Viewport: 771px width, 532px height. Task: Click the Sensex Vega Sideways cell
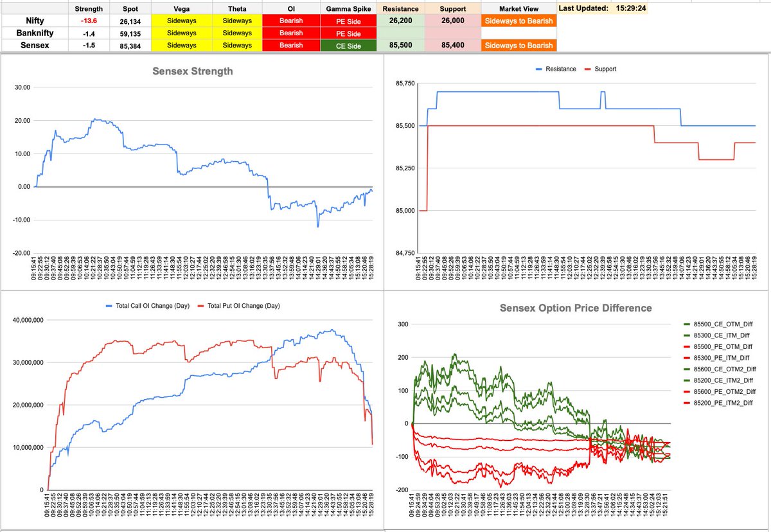(181, 45)
